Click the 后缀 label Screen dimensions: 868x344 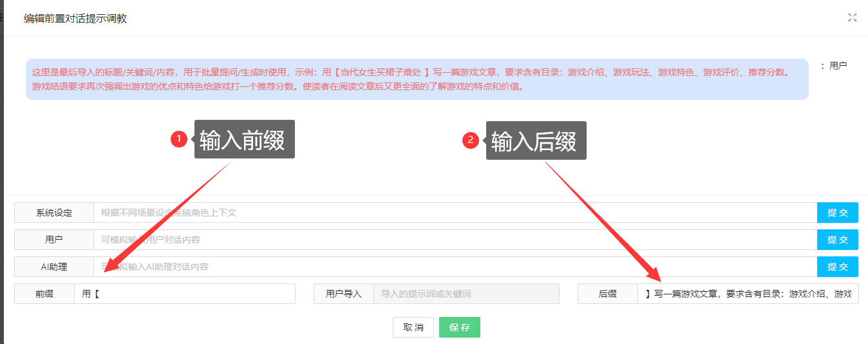click(x=608, y=294)
